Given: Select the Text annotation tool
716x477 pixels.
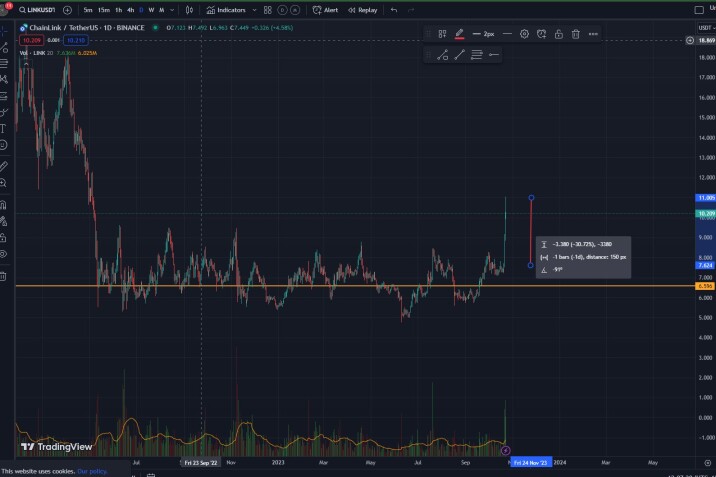Looking at the screenshot, I should tap(3, 129).
